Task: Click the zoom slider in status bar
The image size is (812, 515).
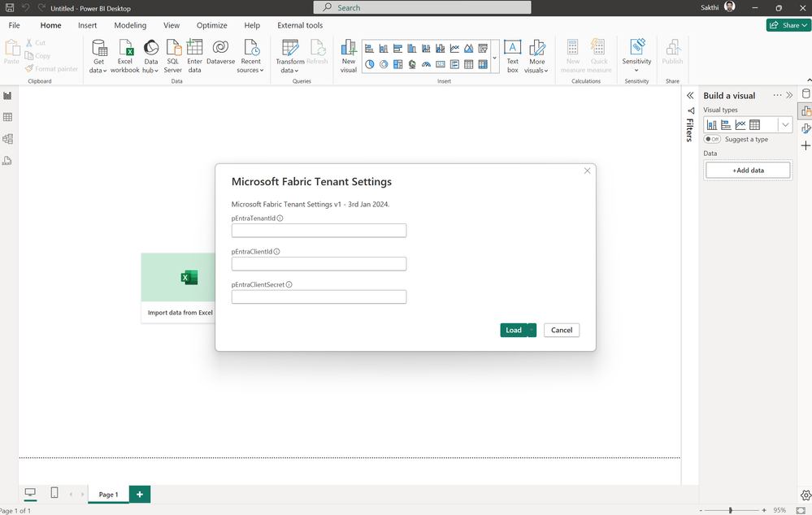Action: (x=730, y=510)
